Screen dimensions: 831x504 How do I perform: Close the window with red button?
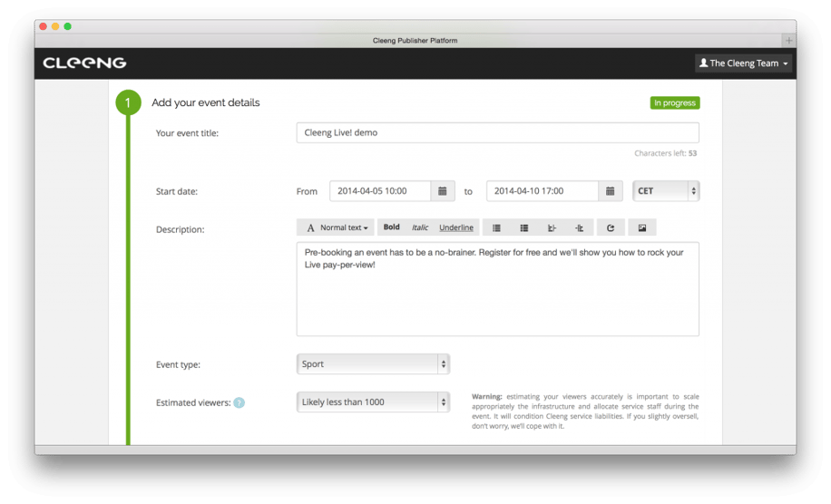43,26
